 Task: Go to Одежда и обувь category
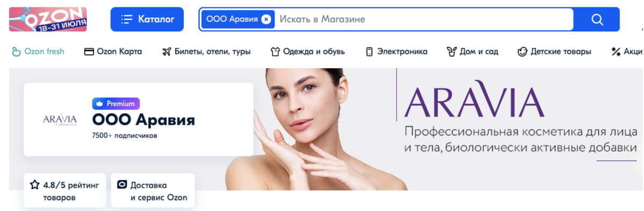tap(308, 52)
